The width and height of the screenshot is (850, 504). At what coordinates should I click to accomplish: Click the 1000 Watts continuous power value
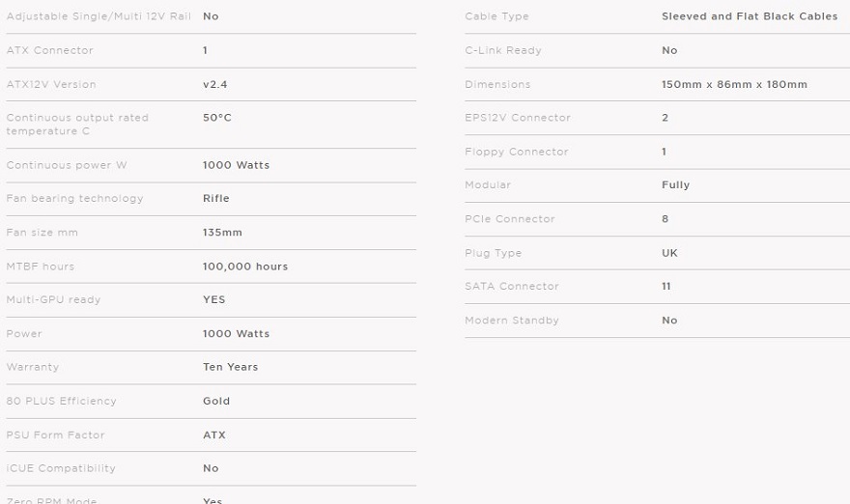pos(236,165)
